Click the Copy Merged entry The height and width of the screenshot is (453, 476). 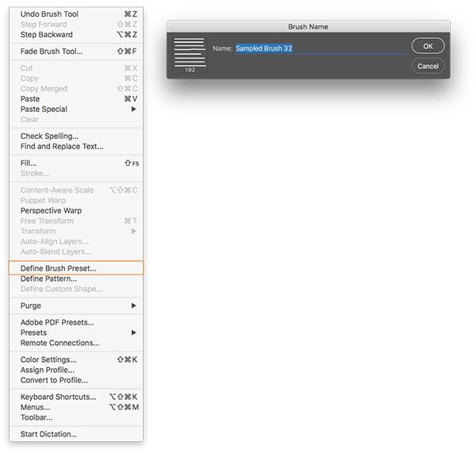pos(76,89)
